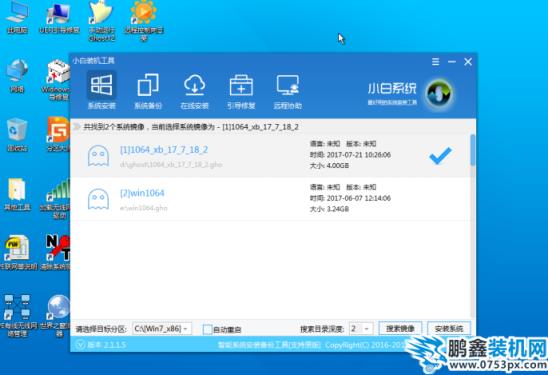
Task: Open the globe browser desktop shortcut
Action: coord(56,316)
